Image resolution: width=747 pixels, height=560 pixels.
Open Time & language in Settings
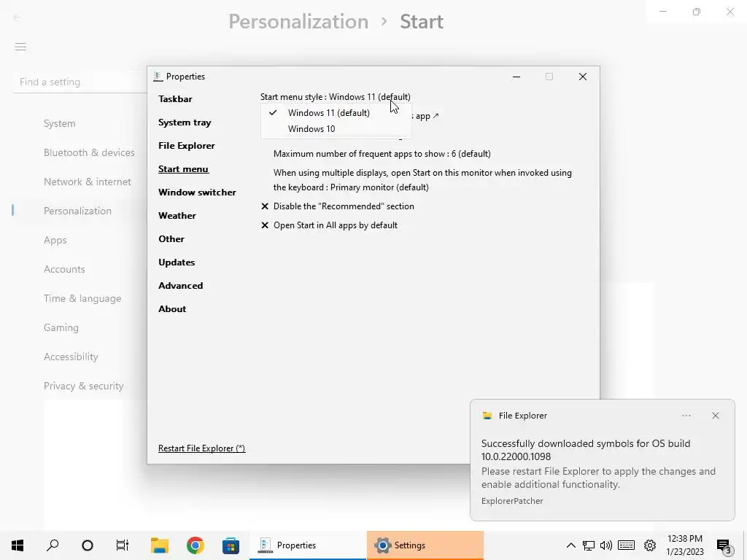pyautogui.click(x=82, y=298)
